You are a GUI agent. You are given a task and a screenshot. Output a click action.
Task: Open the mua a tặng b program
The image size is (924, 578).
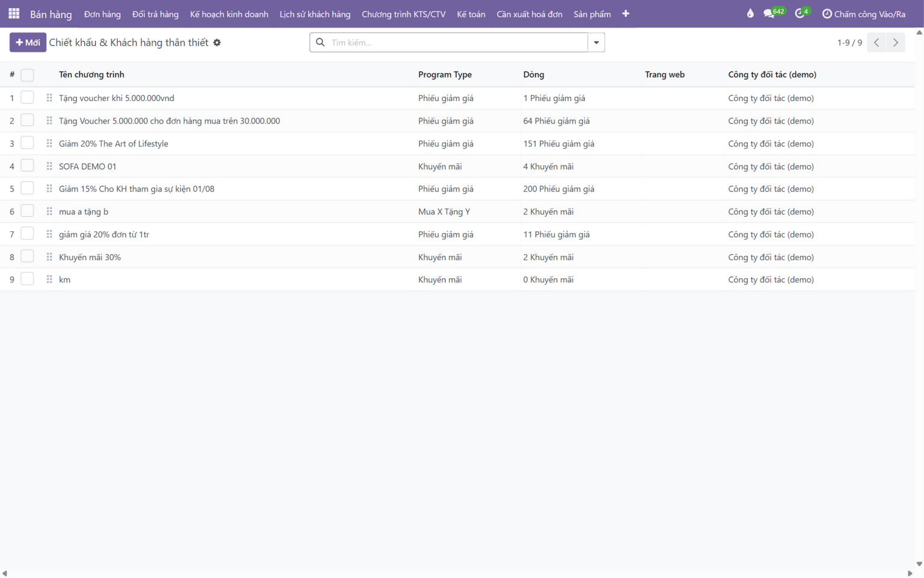[84, 212]
